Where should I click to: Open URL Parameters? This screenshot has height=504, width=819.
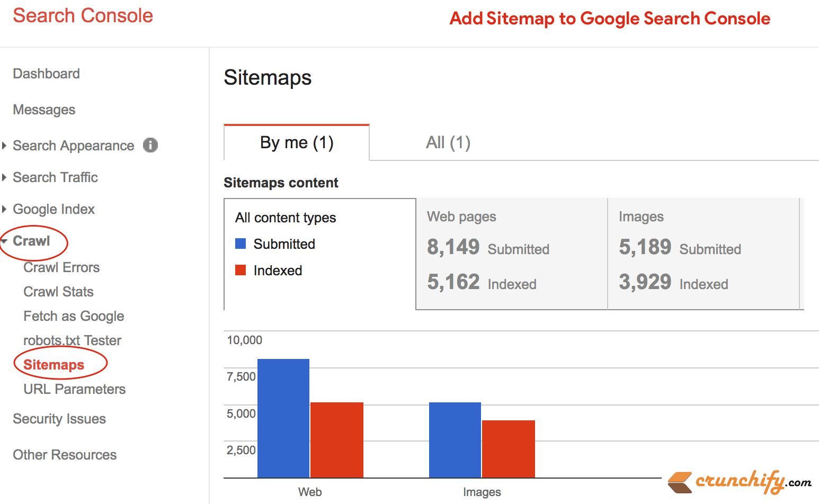[75, 389]
